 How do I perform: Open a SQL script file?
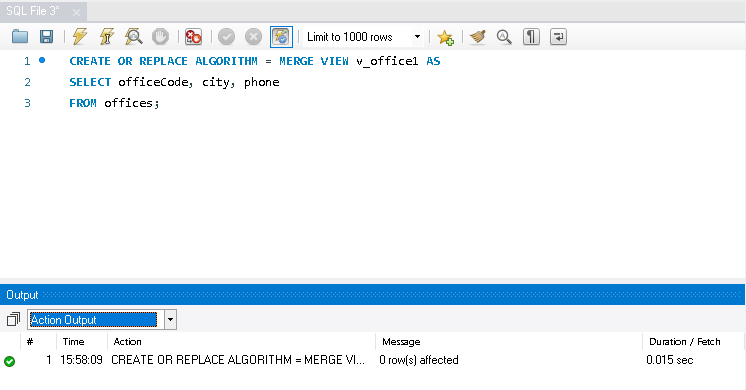click(20, 37)
